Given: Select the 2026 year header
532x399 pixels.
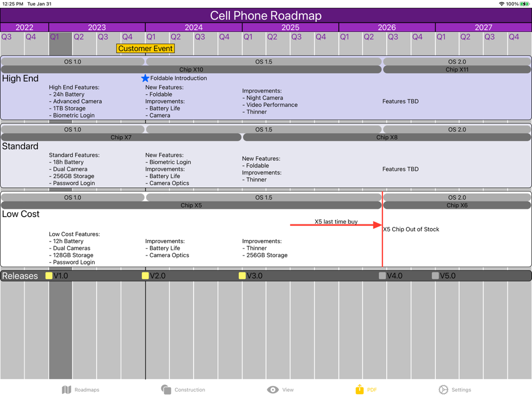Looking at the screenshot, I should click(387, 27).
